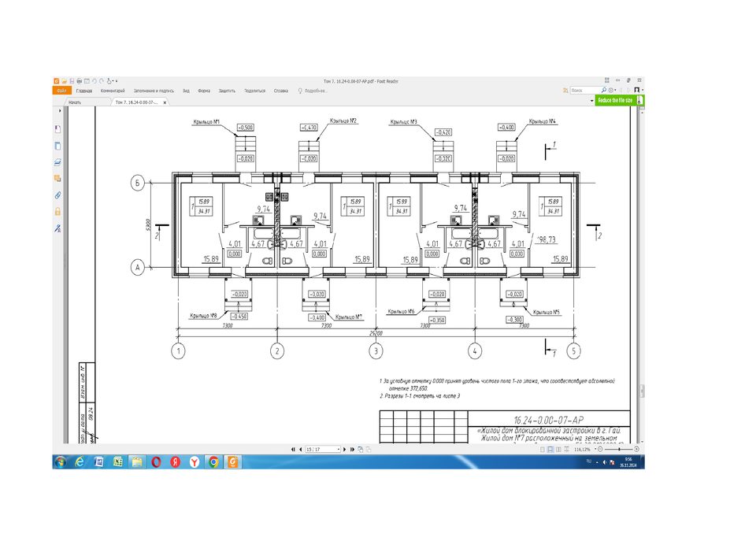Open the Pages thumbnails panel icon
The height and width of the screenshot is (534, 756).
57,146
